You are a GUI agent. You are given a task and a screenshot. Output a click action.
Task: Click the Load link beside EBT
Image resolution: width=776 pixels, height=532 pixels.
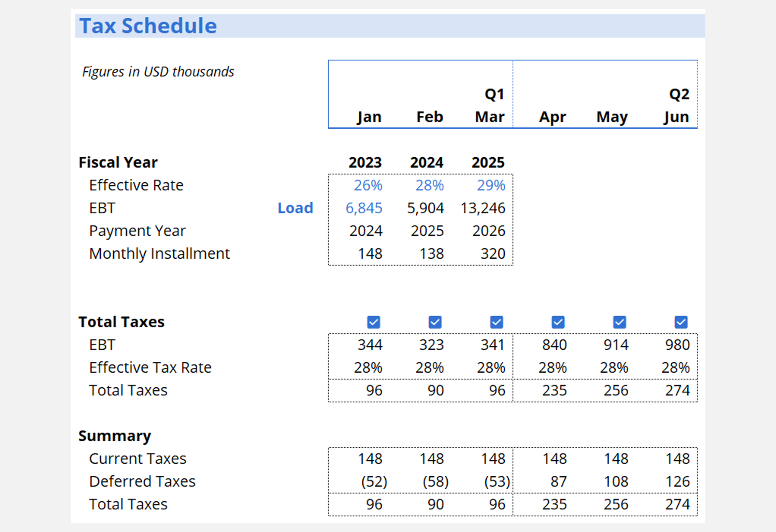coord(295,208)
